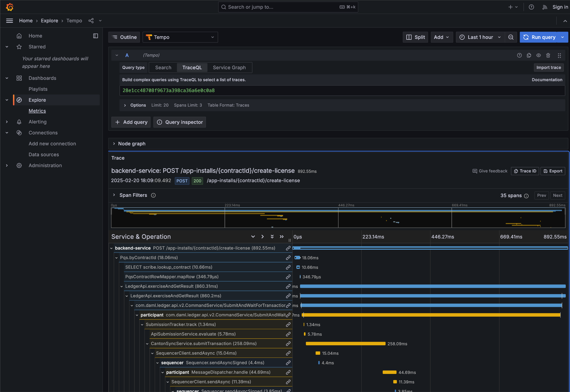Image resolution: width=570 pixels, height=392 pixels.
Task: Switch to the Service Graph tab
Action: (229, 68)
